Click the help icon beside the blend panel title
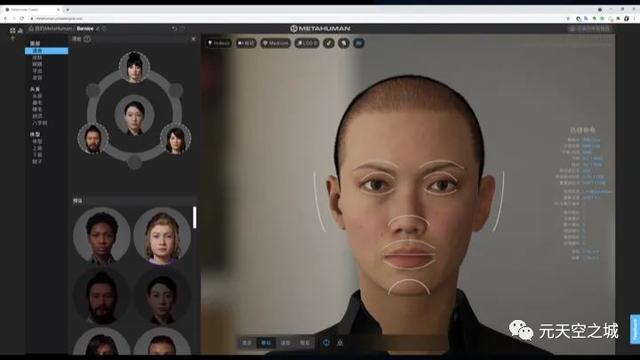 (x=87, y=39)
